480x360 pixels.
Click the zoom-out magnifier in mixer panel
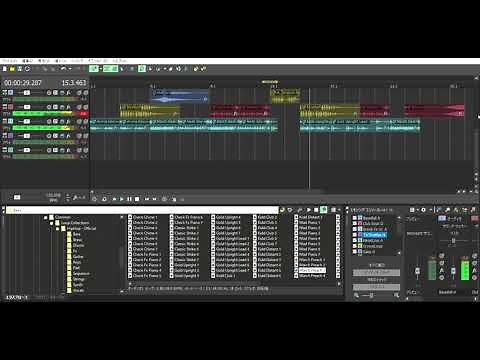click(356, 295)
